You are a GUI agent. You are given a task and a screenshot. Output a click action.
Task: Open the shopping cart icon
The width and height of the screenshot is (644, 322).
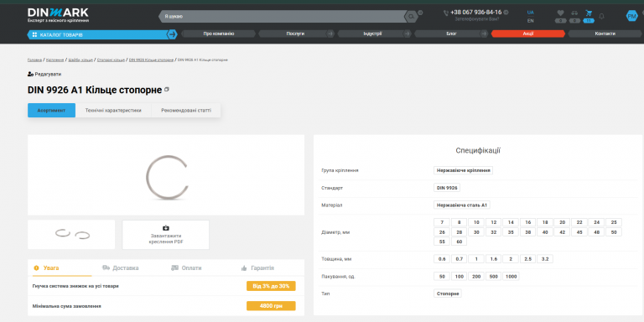point(589,13)
